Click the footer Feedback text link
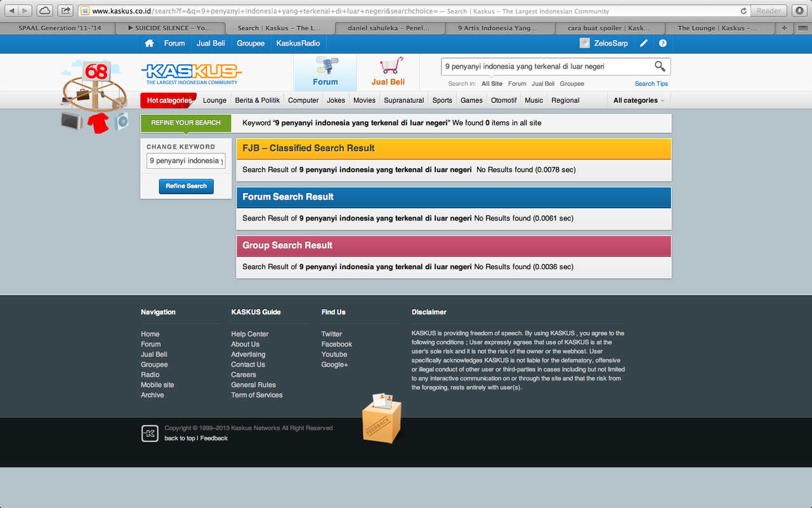The width and height of the screenshot is (812, 508). coord(214,438)
